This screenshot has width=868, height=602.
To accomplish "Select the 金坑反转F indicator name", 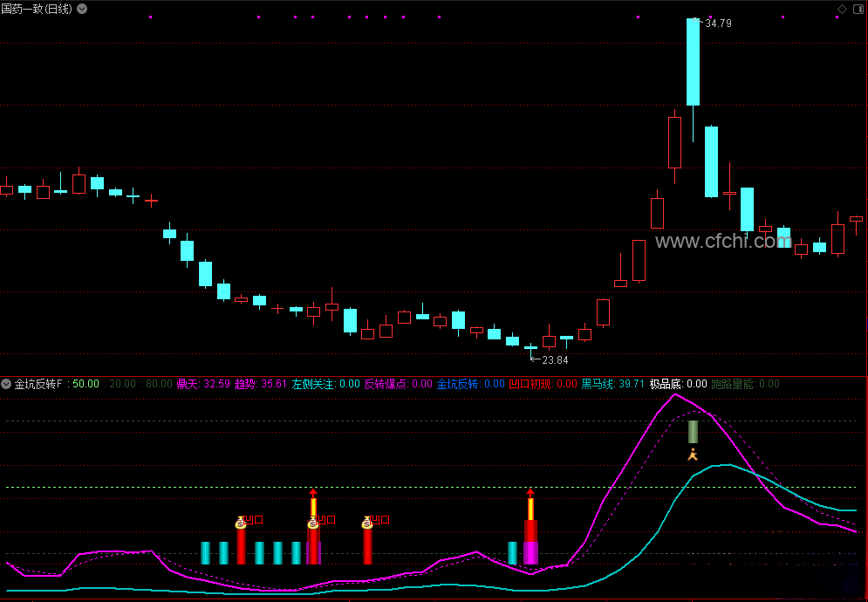I will (38, 384).
